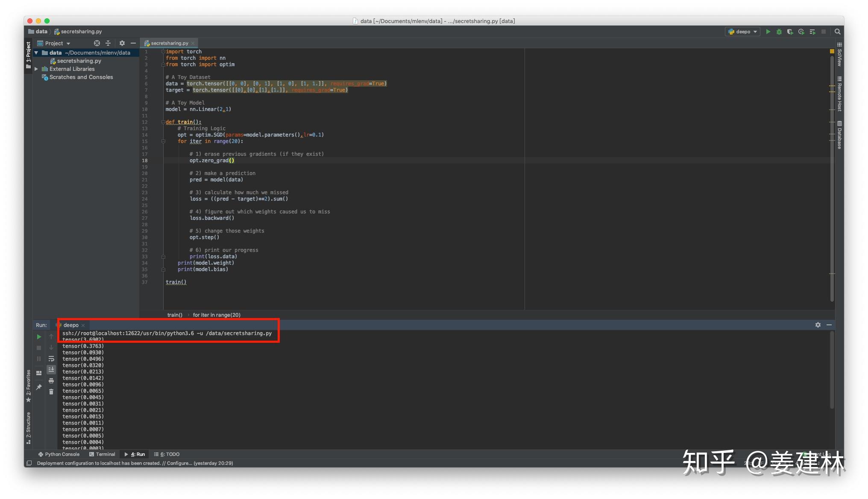Click the loss.backward() line in editor
This screenshot has width=868, height=499.
(212, 218)
